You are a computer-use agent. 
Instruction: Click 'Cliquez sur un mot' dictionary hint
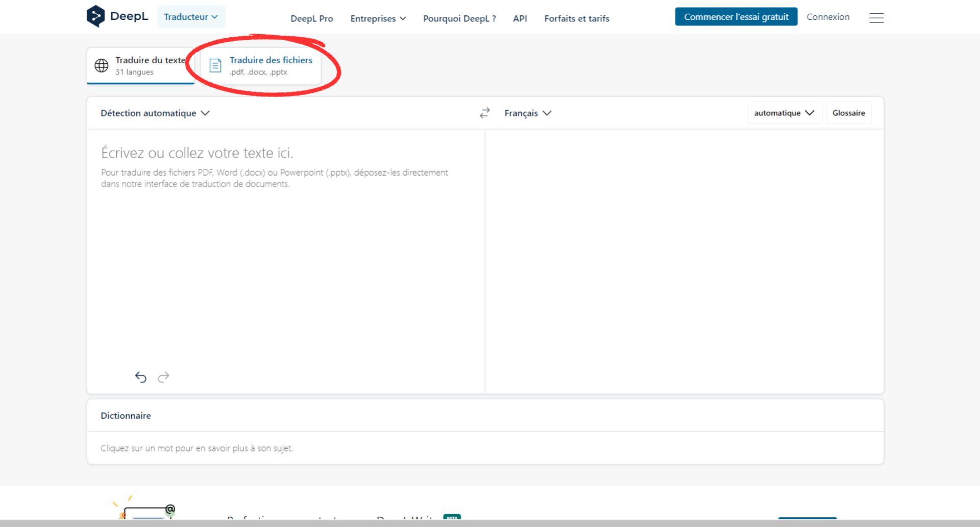point(197,448)
